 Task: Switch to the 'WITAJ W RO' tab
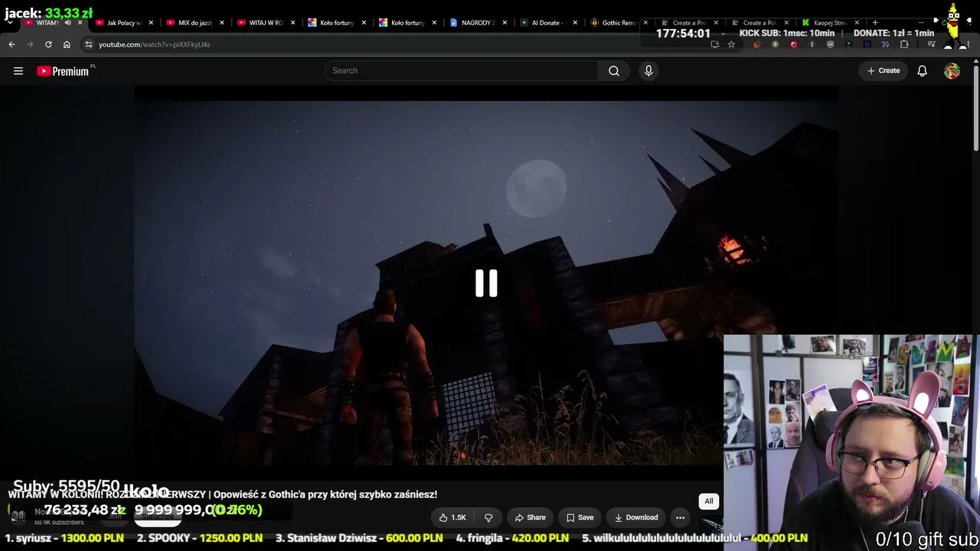265,23
